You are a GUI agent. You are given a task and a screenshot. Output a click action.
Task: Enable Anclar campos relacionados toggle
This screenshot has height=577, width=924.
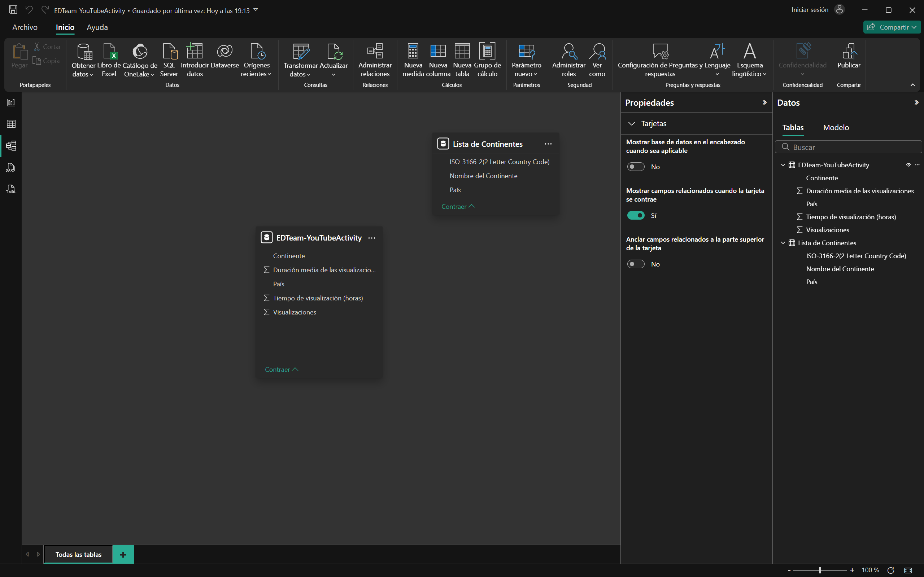point(635,264)
